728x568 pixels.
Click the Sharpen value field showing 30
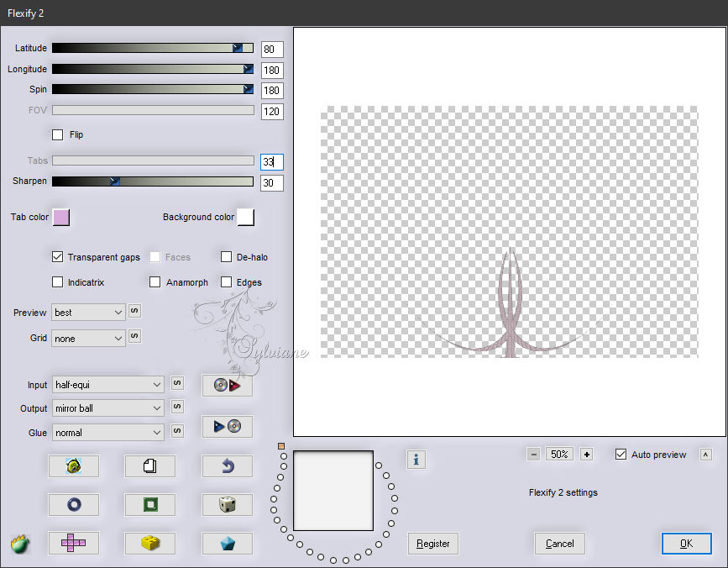[272, 183]
